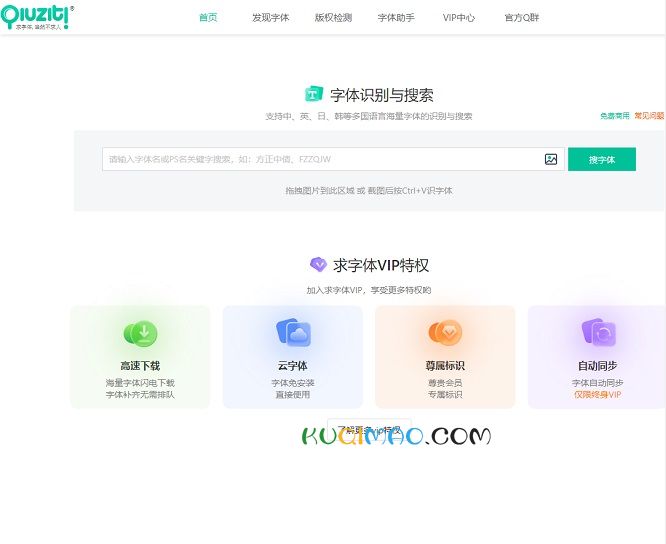Open 官方Q群 navigation item
Screen dimensions: 666x544
click(522, 17)
